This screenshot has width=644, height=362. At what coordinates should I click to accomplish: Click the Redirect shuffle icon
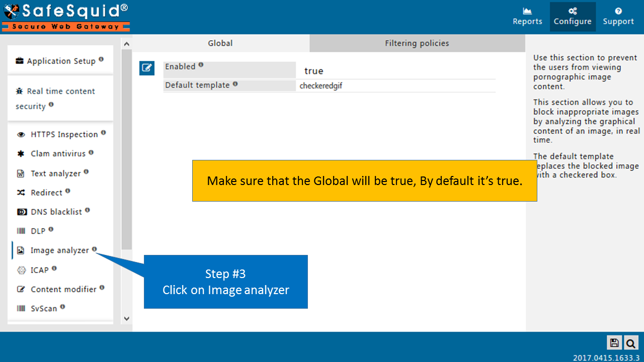point(21,193)
